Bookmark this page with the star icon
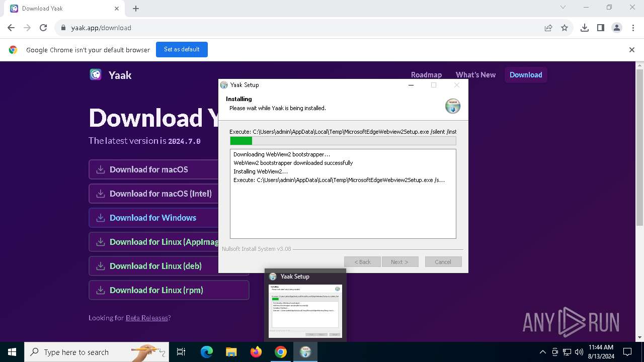The height and width of the screenshot is (362, 644). pyautogui.click(x=565, y=28)
